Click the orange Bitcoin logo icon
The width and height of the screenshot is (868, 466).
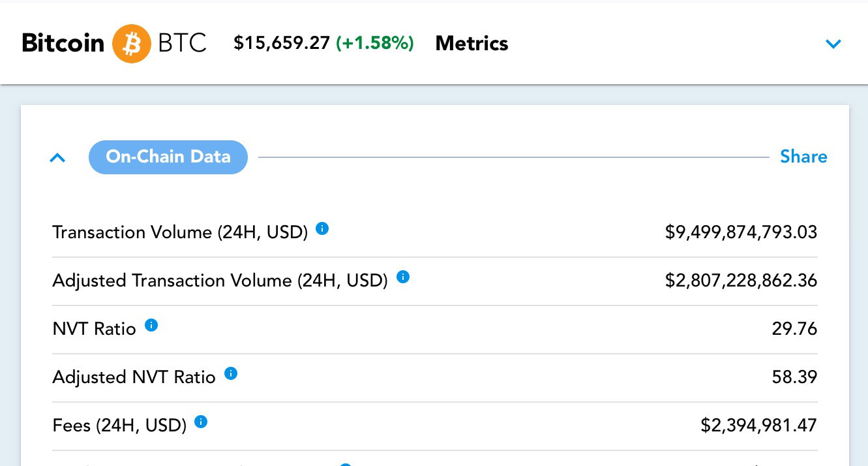131,44
